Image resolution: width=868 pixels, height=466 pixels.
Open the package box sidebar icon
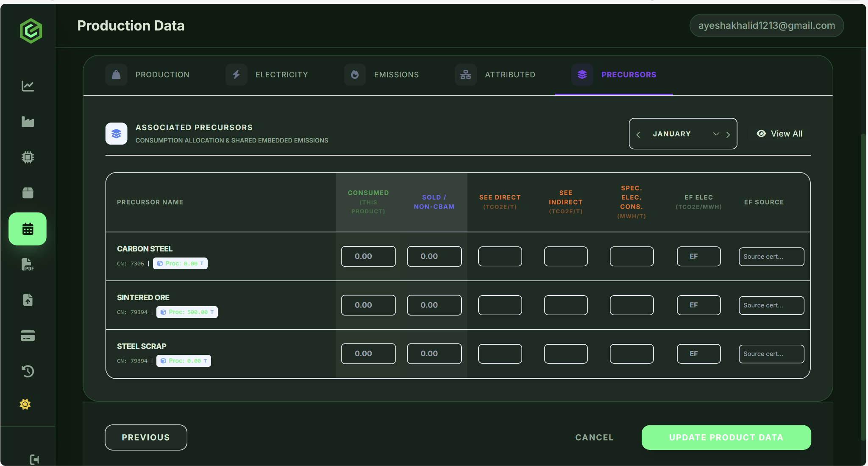click(28, 193)
